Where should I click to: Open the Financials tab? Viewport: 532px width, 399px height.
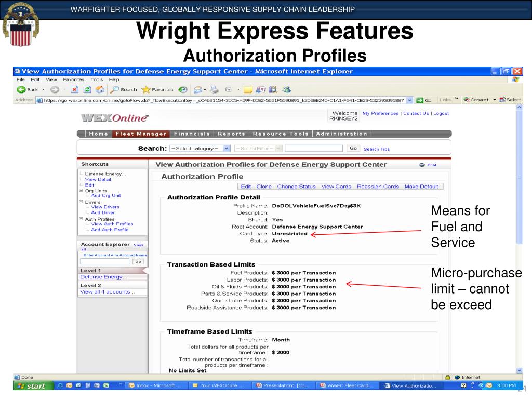pos(192,134)
